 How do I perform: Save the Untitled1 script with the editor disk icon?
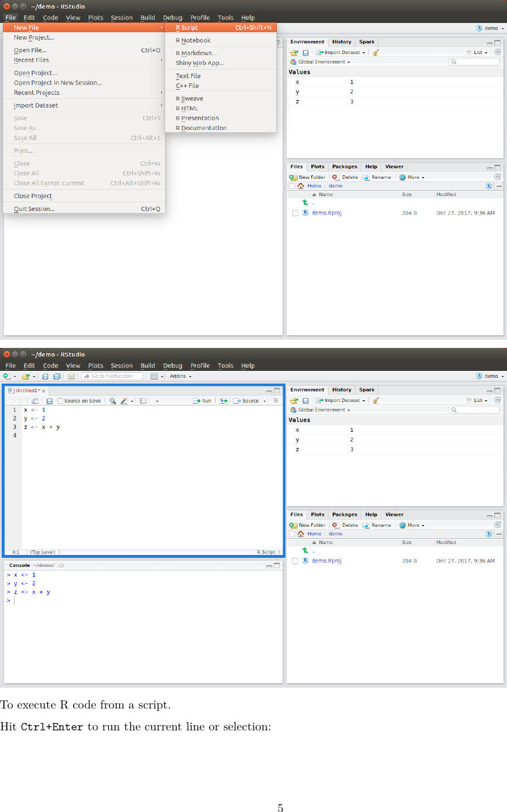pyautogui.click(x=49, y=401)
